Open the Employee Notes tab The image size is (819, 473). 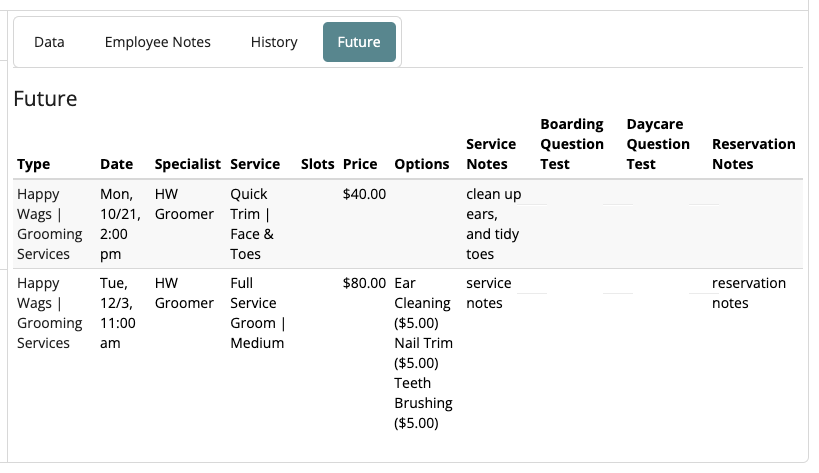coord(158,42)
